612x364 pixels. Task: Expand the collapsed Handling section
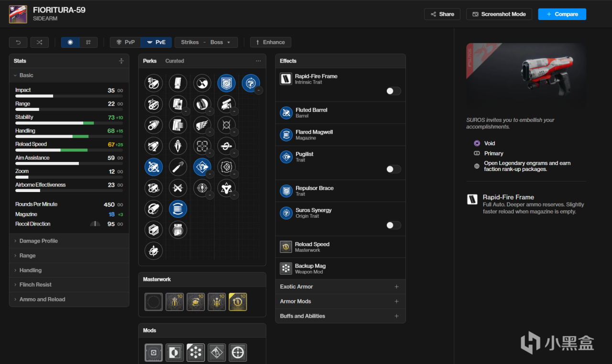coord(69,270)
